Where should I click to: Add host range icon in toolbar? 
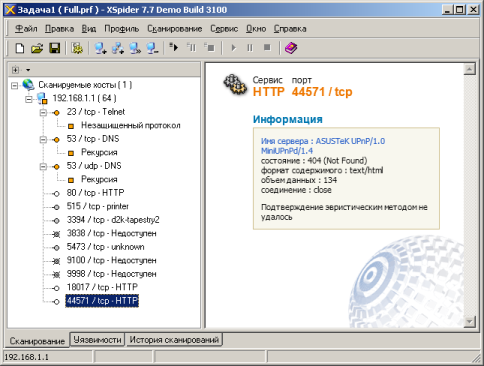point(118,48)
